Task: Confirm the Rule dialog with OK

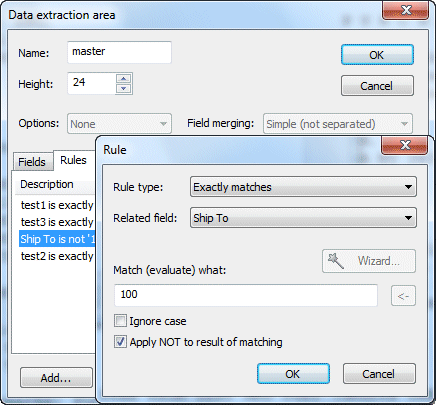Action: (x=293, y=374)
